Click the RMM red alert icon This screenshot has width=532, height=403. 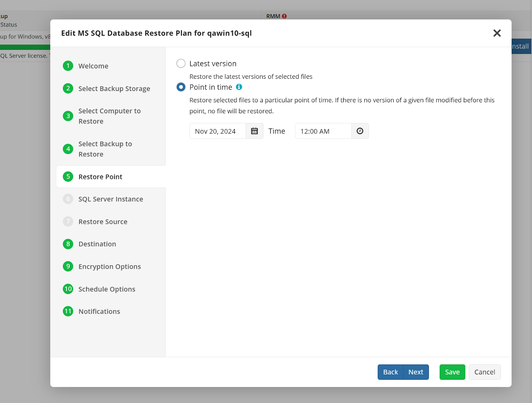284,16
